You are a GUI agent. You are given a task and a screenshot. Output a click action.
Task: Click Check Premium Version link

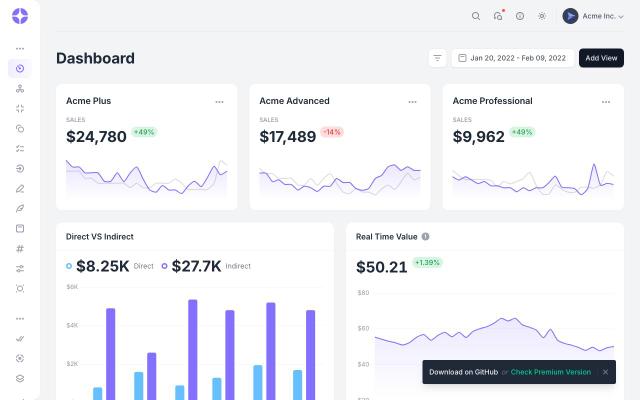click(x=551, y=372)
